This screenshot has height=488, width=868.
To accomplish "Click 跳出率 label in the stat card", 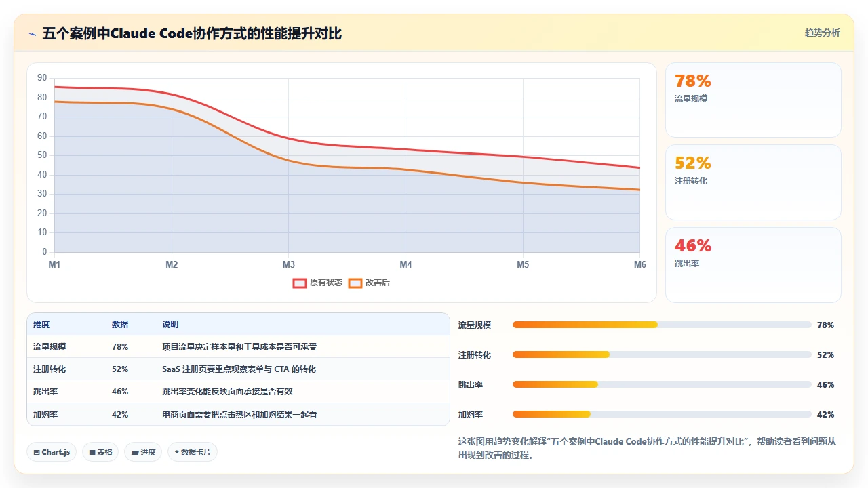I will 687,264.
